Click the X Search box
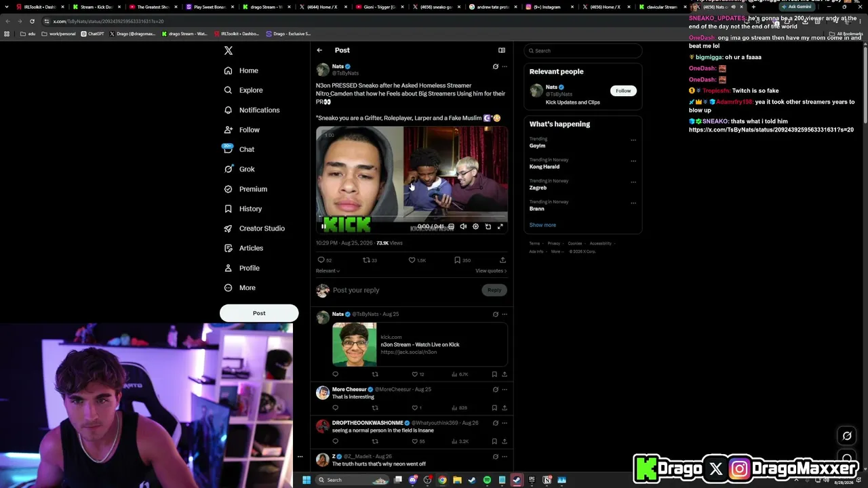868x488 pixels. click(583, 51)
